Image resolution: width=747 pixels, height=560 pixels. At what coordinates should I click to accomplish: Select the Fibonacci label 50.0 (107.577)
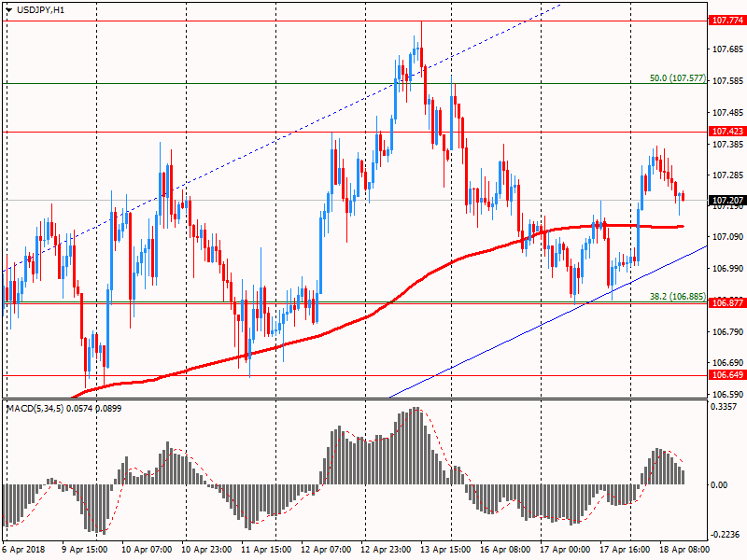tap(678, 78)
